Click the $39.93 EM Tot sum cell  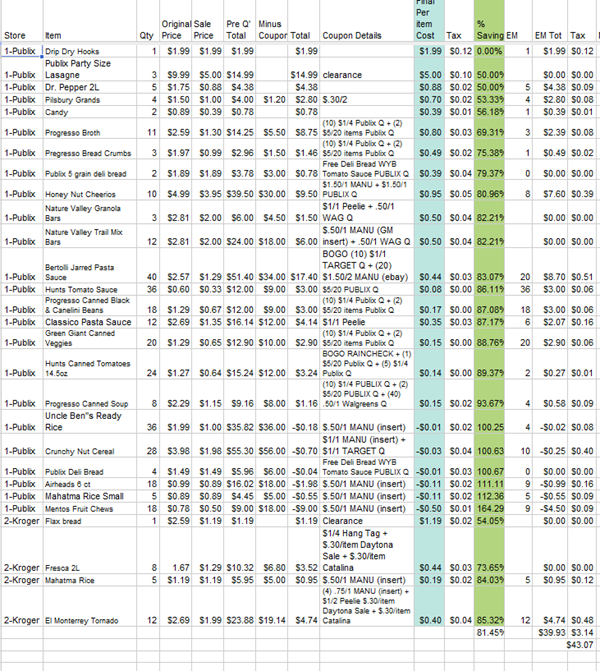tap(550, 632)
